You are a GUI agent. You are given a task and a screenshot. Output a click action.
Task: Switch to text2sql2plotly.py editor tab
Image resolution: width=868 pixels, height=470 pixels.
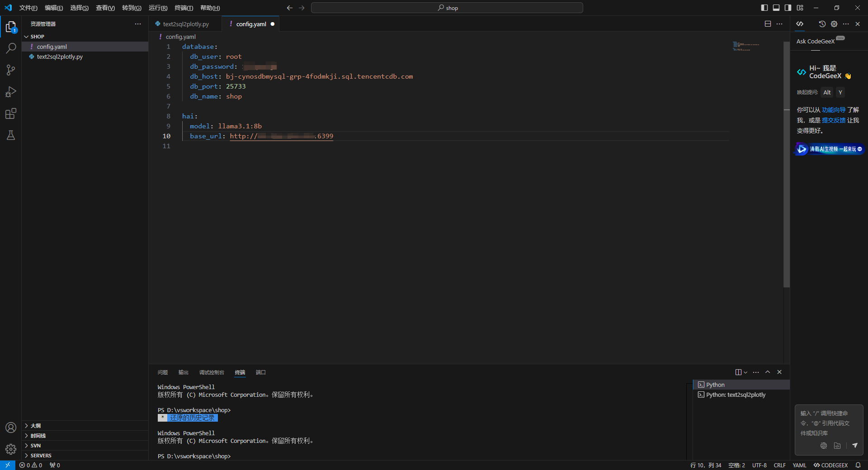185,24
